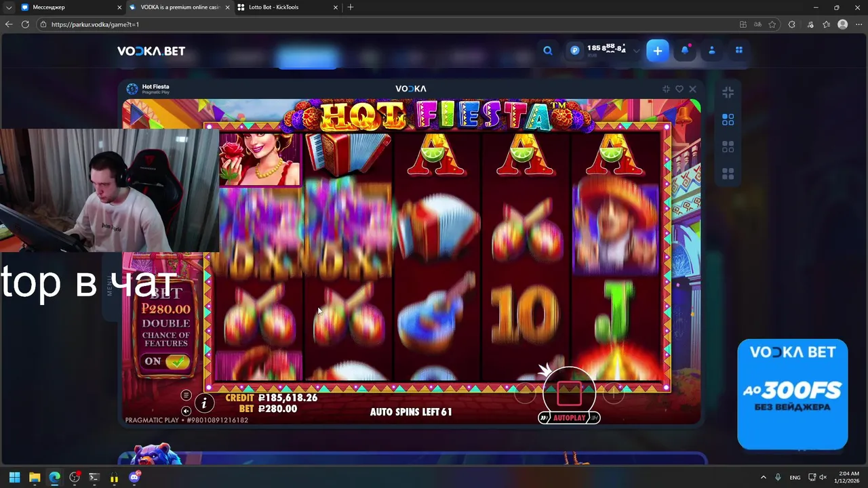Close the Lotto Bot - KickTools tab
Image resolution: width=868 pixels, height=488 pixels.
tap(336, 7)
